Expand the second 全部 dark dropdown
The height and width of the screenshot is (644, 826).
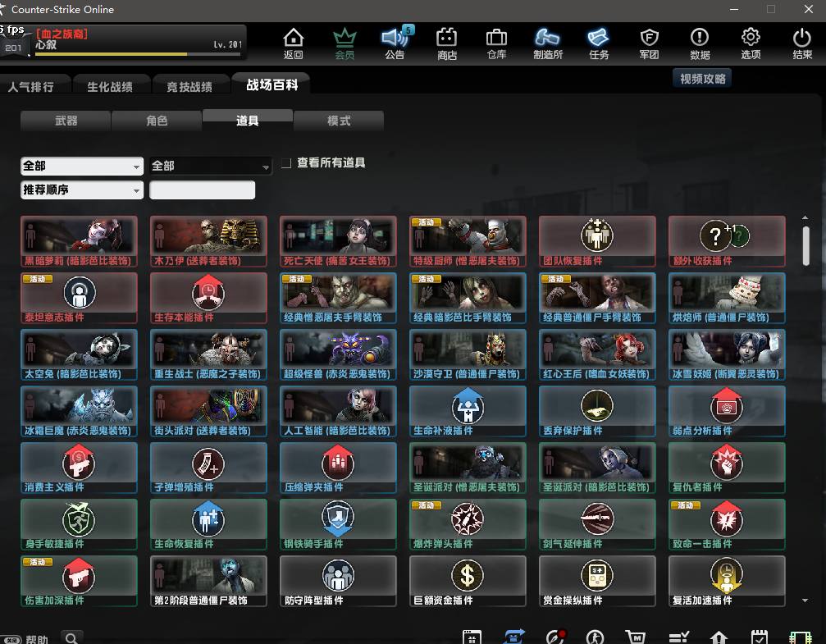[211, 166]
